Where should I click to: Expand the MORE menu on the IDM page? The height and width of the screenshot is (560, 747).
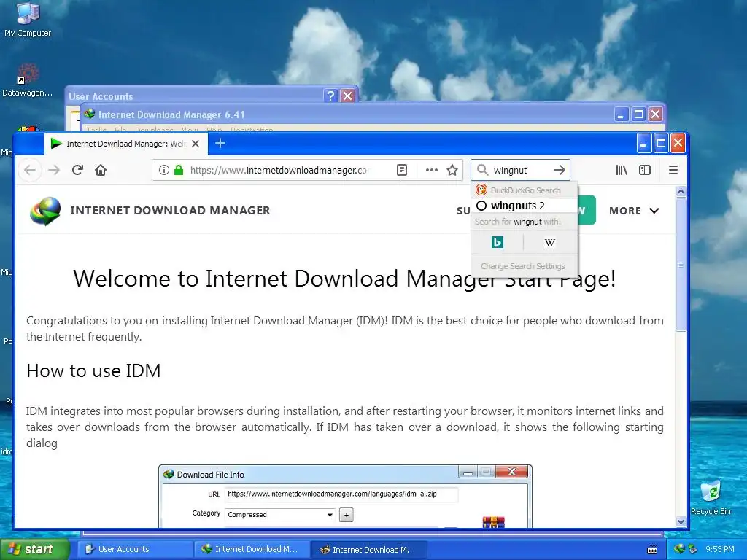tap(634, 211)
